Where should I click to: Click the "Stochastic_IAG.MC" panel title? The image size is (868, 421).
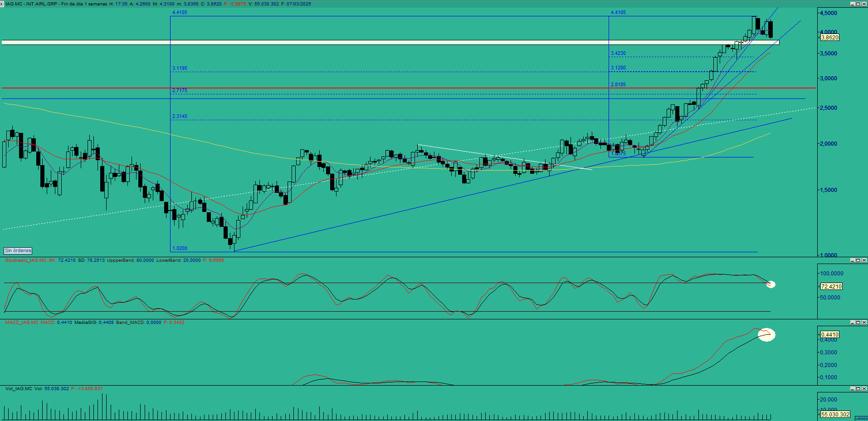click(26, 260)
